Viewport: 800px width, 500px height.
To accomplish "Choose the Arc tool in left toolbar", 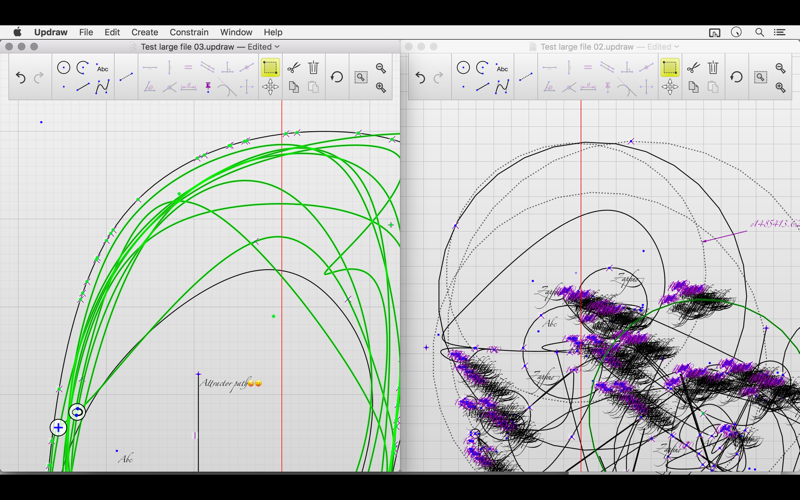I will (82, 68).
